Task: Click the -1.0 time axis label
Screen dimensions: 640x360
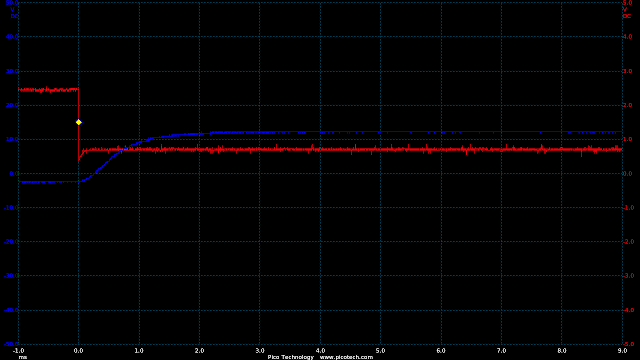Action: pos(18,351)
